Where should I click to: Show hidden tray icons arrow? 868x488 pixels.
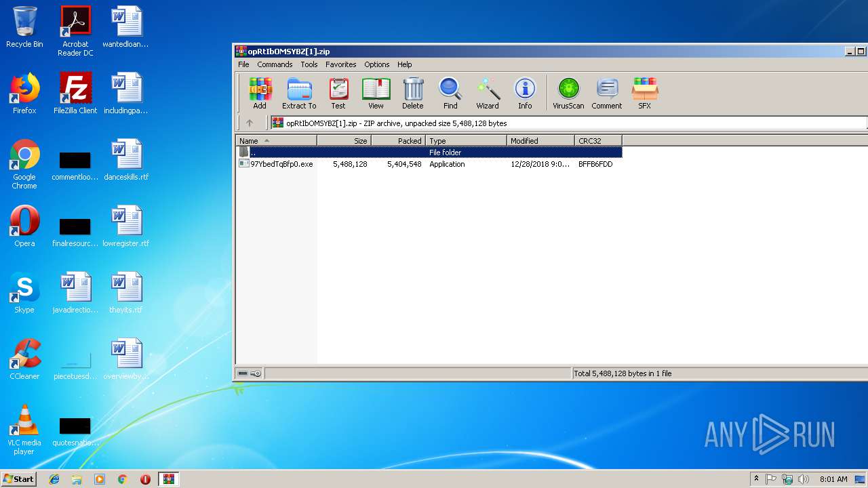tap(756, 479)
